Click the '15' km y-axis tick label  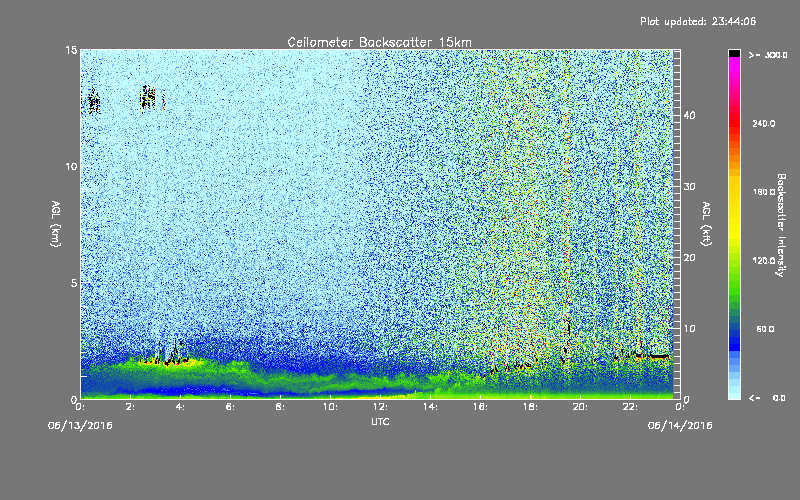pyautogui.click(x=71, y=51)
